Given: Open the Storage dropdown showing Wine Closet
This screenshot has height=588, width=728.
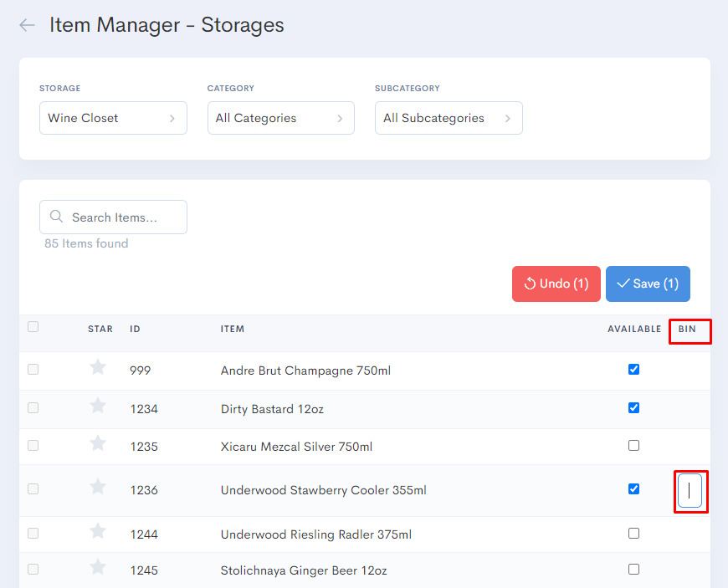Looking at the screenshot, I should click(113, 118).
